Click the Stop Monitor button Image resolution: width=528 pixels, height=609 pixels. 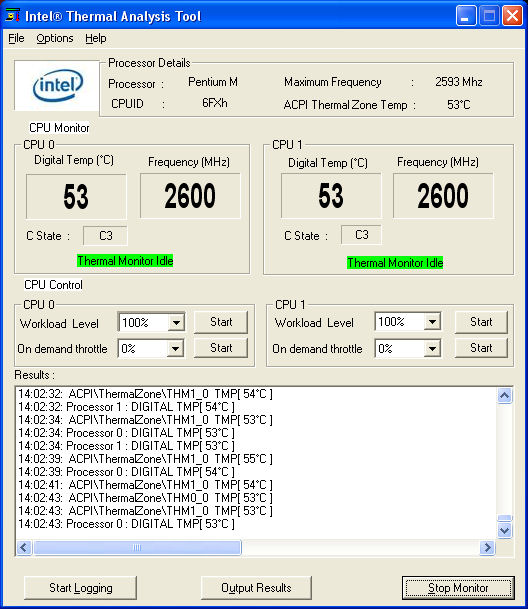coord(458,588)
